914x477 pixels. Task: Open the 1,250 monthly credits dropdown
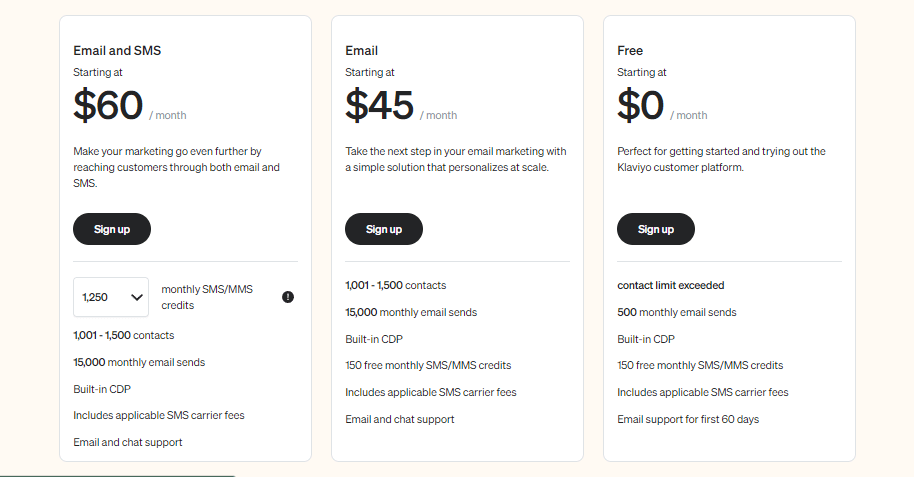(x=110, y=297)
